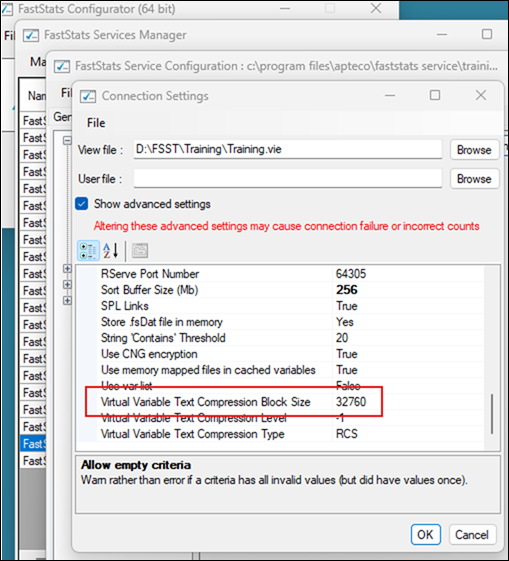Click the bold 256 buffer value
509x561 pixels.
click(x=347, y=290)
